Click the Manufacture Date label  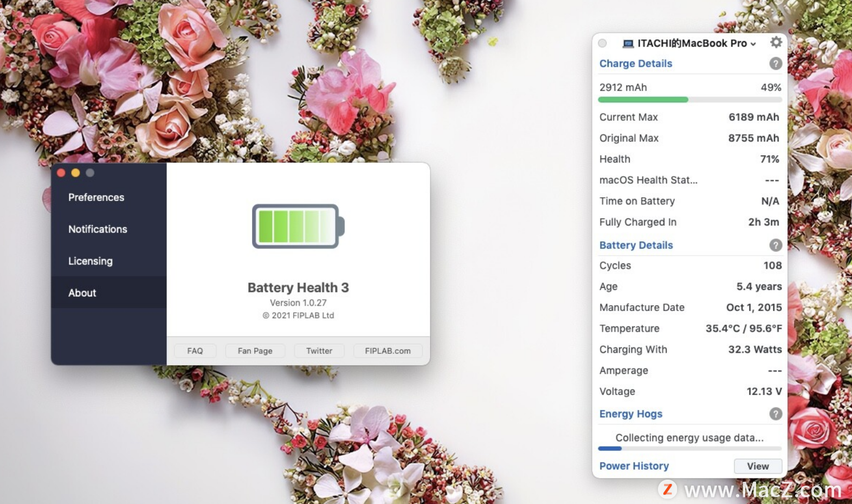[x=642, y=307]
